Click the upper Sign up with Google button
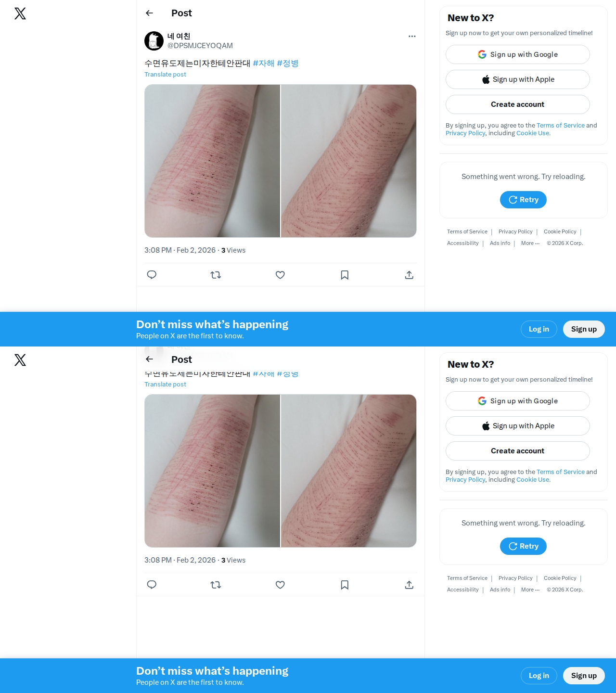 pos(518,54)
